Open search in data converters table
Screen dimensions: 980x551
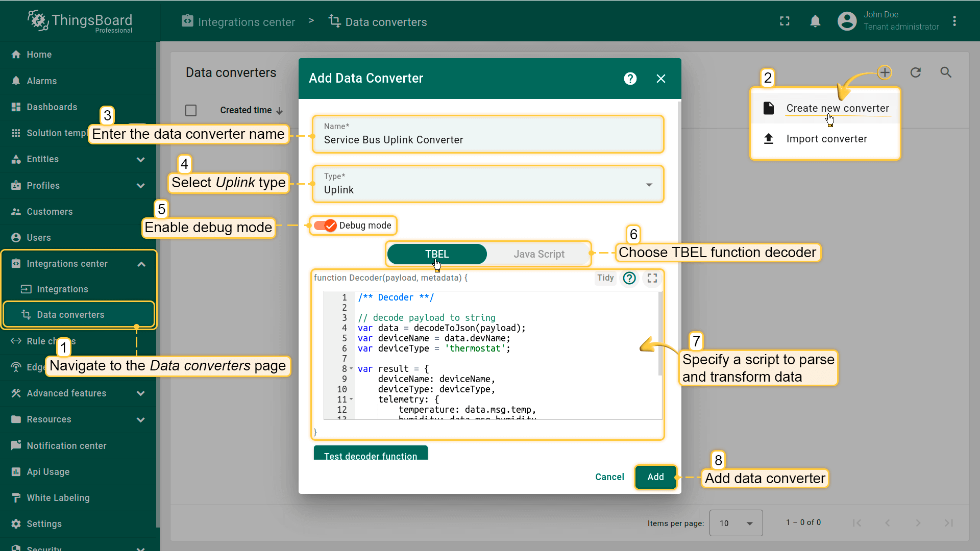(946, 72)
